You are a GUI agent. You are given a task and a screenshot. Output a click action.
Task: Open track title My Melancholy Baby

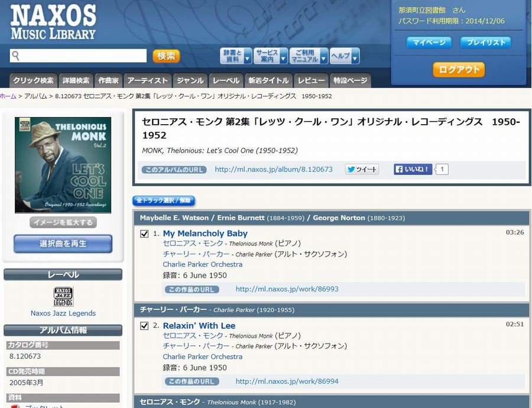pyautogui.click(x=205, y=234)
